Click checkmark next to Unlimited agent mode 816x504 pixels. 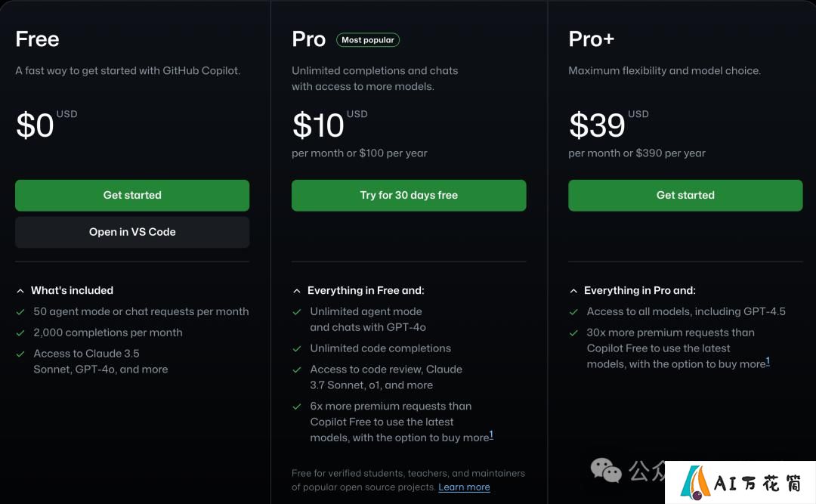click(297, 312)
